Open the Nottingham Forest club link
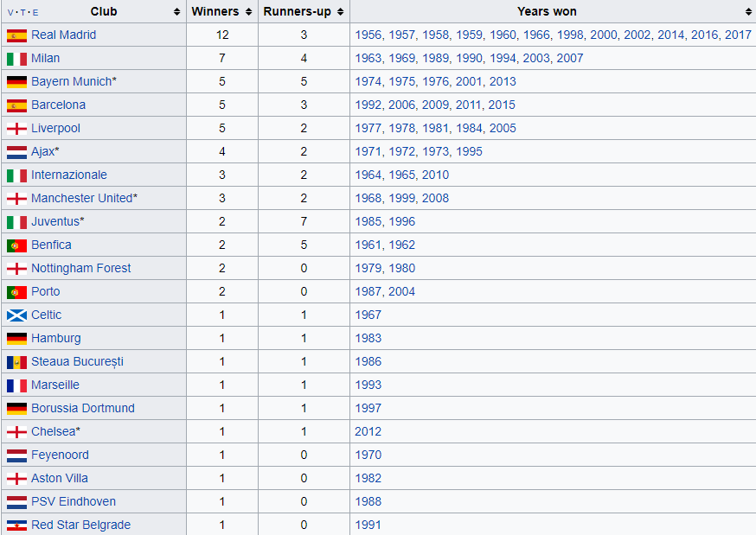The height and width of the screenshot is (535, 756). click(81, 268)
